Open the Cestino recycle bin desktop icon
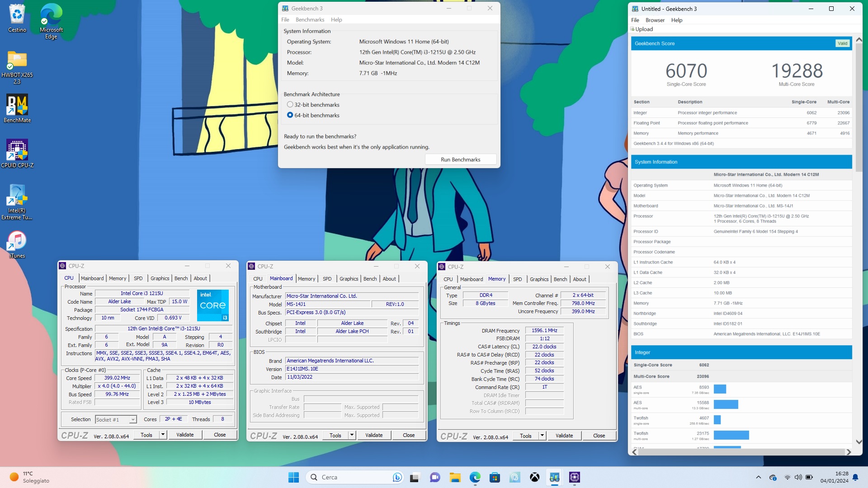The image size is (868, 488). pos(17,18)
